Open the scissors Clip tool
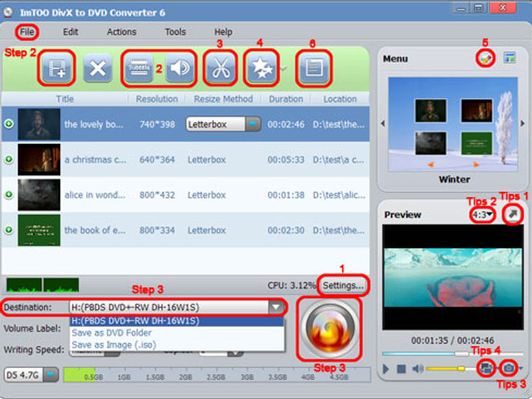 [x=221, y=68]
